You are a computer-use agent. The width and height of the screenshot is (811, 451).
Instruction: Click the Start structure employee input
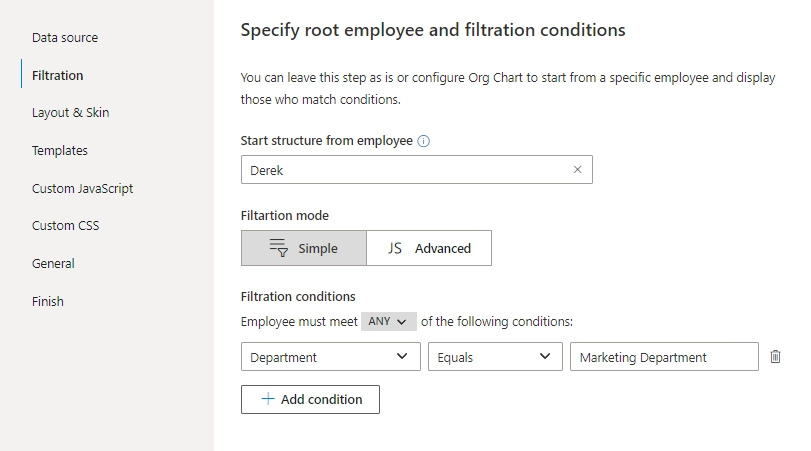tap(416, 170)
